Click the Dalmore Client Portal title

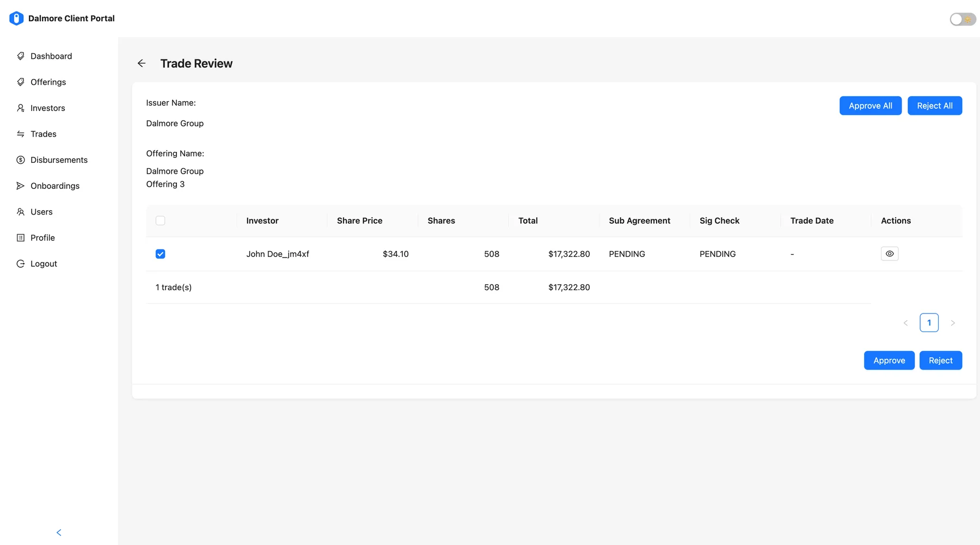(x=71, y=19)
